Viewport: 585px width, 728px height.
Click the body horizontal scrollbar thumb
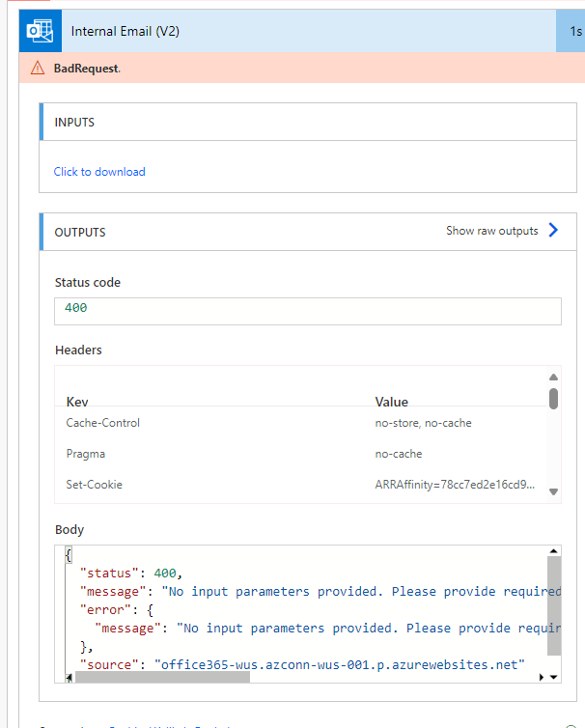[162, 677]
